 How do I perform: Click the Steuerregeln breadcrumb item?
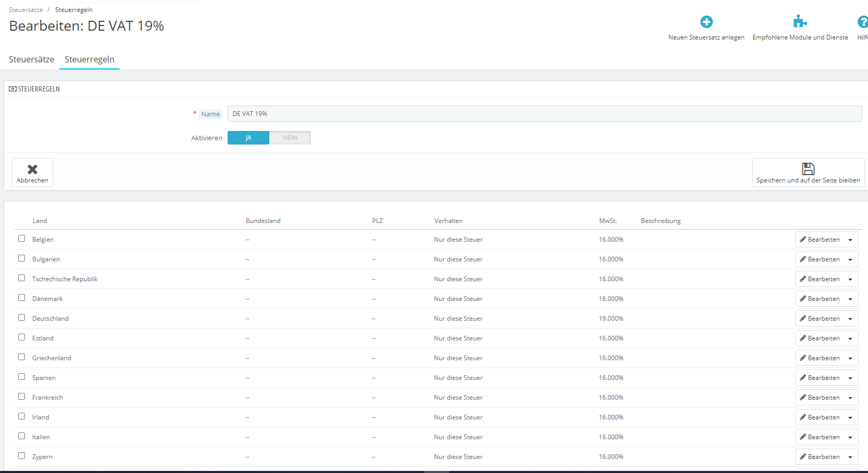(x=74, y=10)
